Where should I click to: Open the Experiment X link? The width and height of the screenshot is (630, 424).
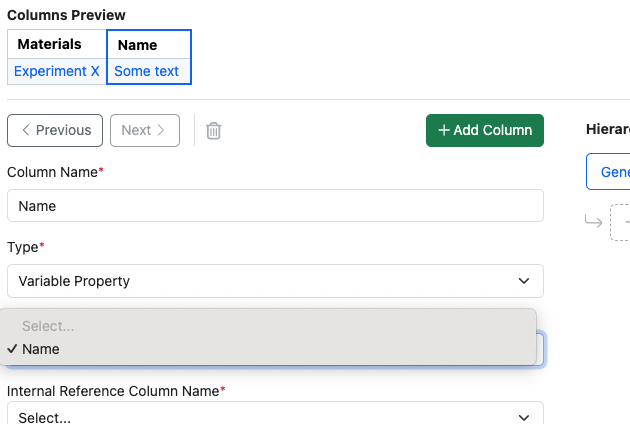pos(57,71)
